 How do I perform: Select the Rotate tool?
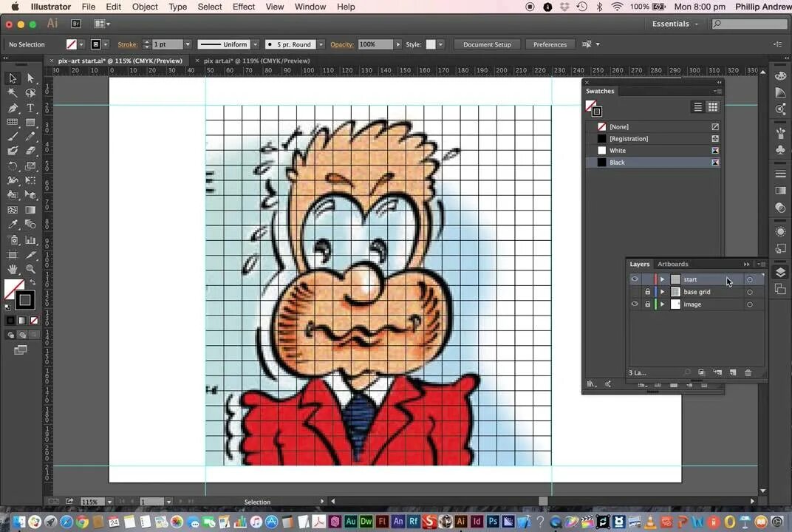(13, 166)
